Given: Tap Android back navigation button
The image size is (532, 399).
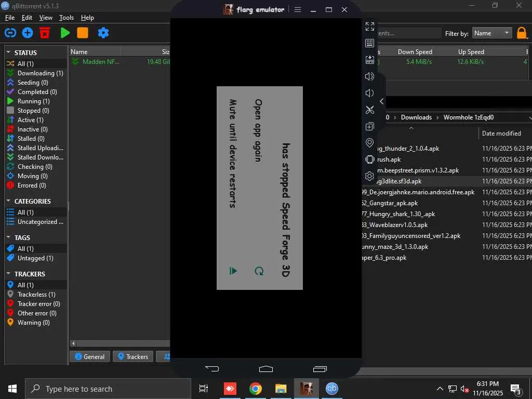Looking at the screenshot, I should [212, 368].
